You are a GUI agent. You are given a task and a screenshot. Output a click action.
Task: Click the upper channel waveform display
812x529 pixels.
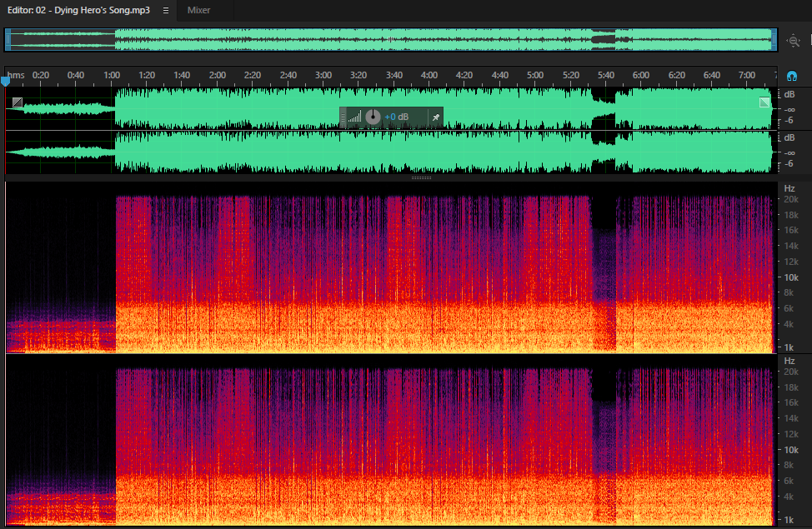coord(391,108)
